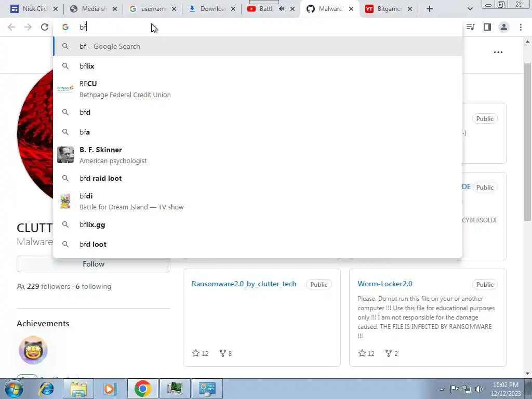Close the Bitgamer tab
Image resolution: width=532 pixels, height=399 pixels.
(x=410, y=9)
